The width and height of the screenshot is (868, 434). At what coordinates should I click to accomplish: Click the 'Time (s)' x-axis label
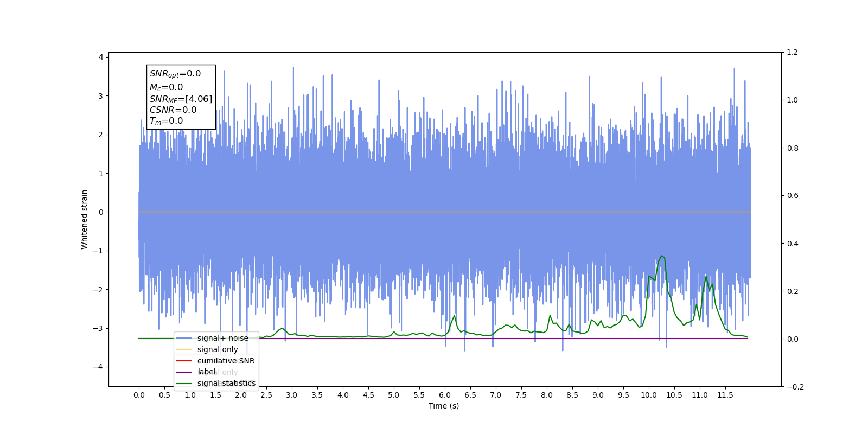(x=444, y=406)
